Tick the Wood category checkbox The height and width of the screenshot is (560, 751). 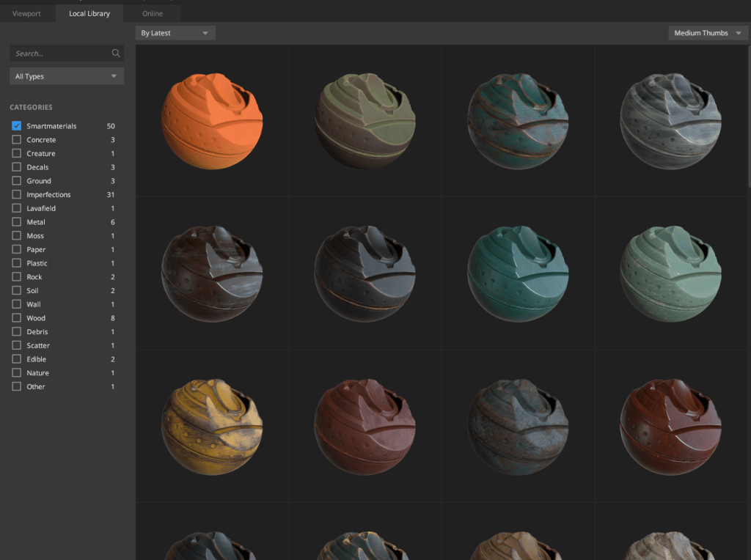[x=17, y=318]
